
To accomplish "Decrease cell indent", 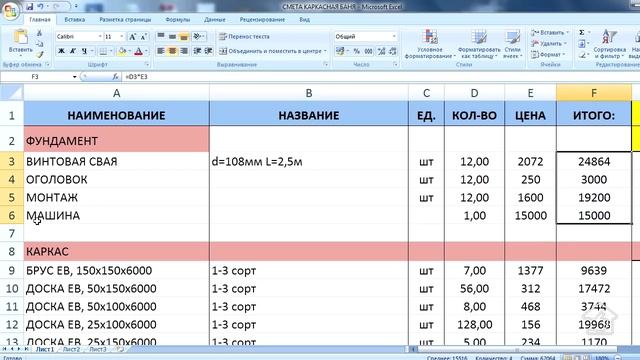I will tap(197, 51).
